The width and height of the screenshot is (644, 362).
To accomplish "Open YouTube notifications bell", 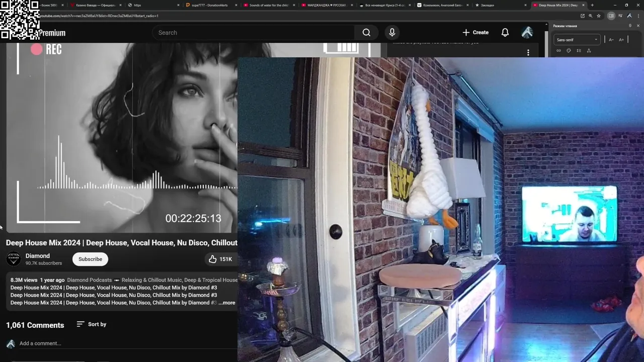I will (x=505, y=33).
